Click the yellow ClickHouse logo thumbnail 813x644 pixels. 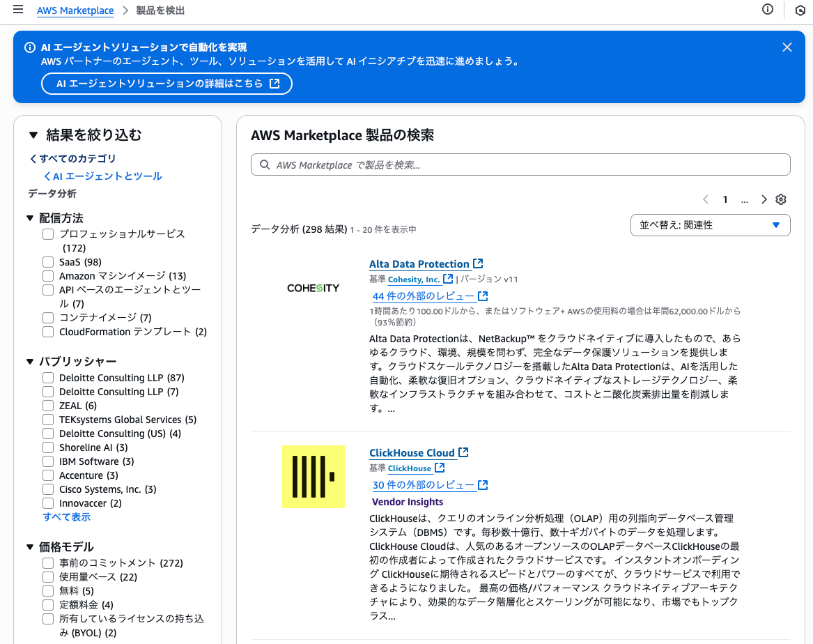pyautogui.click(x=313, y=477)
